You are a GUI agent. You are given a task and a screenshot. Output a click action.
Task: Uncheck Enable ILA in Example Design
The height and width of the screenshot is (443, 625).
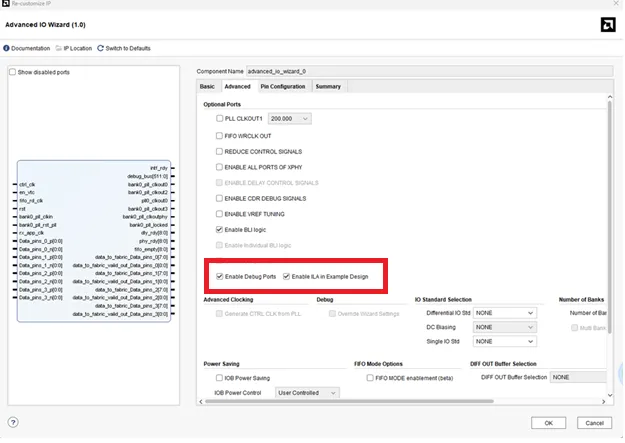(x=287, y=276)
